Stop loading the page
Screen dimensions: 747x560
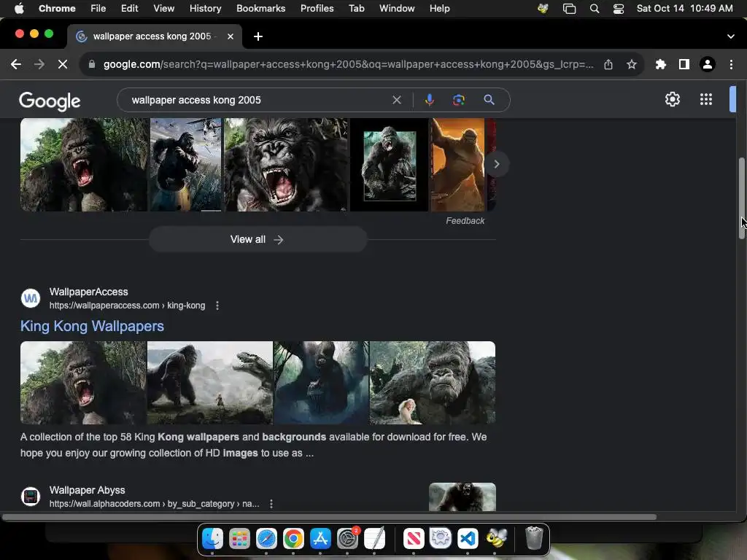[63, 64]
